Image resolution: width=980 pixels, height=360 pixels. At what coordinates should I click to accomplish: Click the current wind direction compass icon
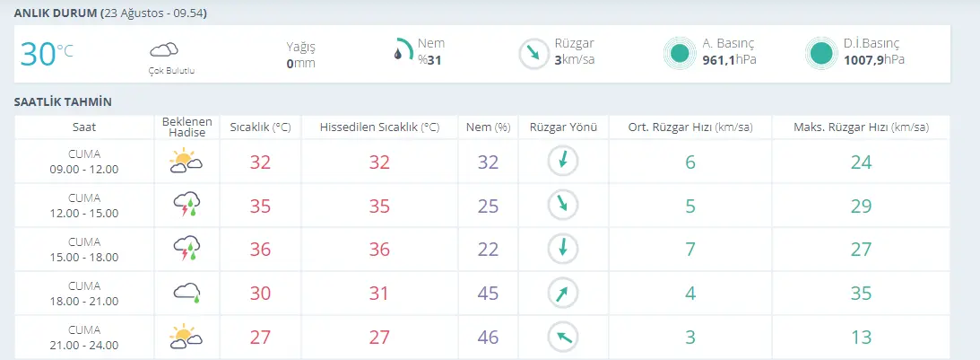533,53
